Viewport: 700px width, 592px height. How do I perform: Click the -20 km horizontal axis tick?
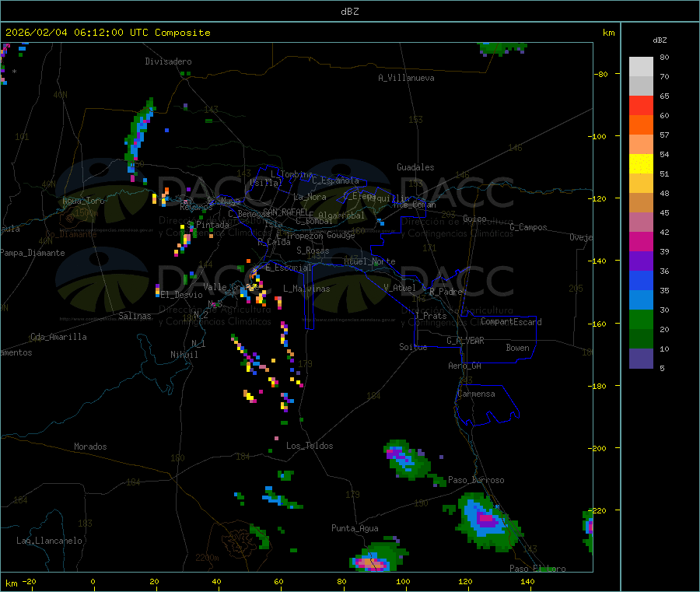pyautogui.click(x=29, y=582)
